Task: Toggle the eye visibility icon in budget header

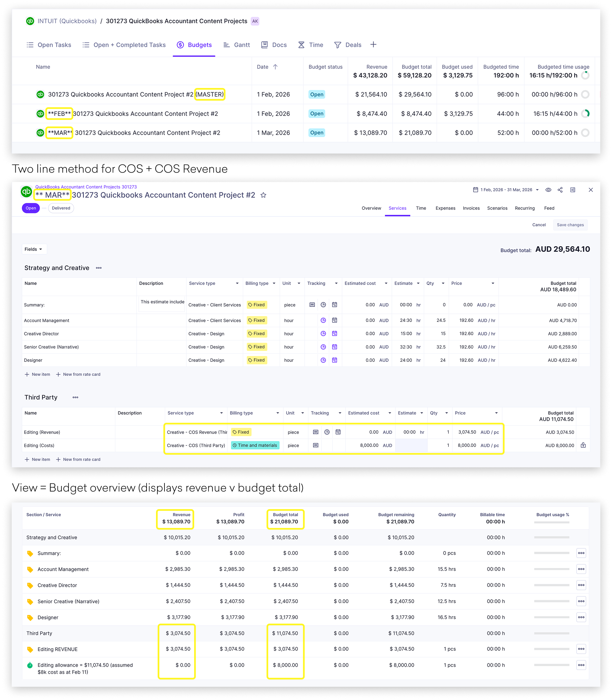Action: (x=548, y=190)
